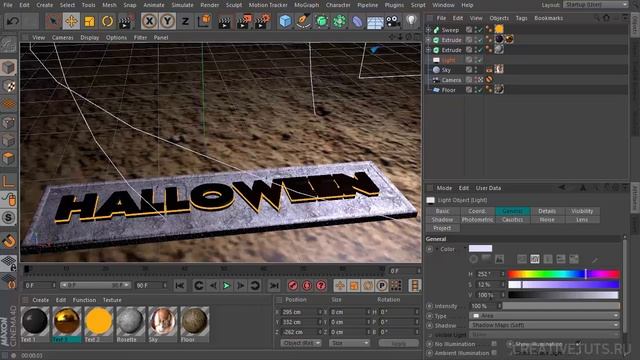Click the Undo arrow icon
The height and width of the screenshot is (360, 640).
coord(12,21)
